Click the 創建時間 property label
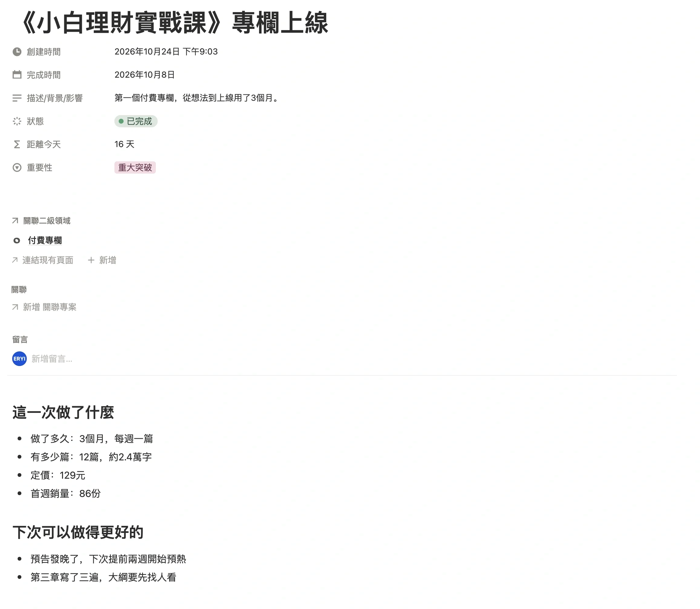 click(44, 52)
